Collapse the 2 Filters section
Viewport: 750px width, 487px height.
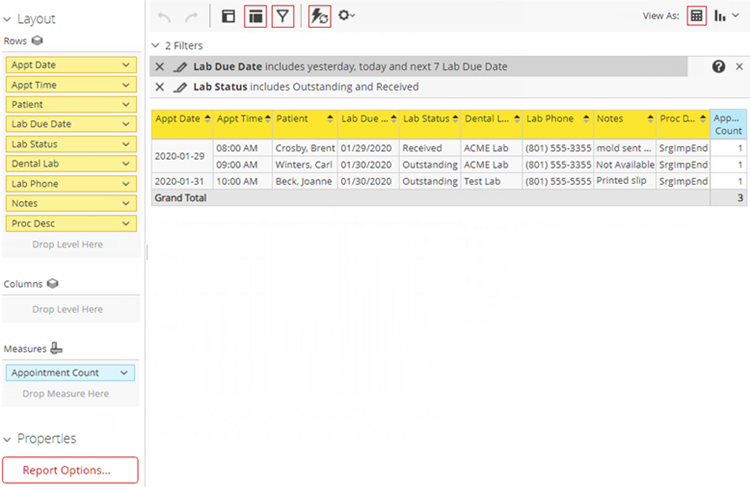click(155, 46)
